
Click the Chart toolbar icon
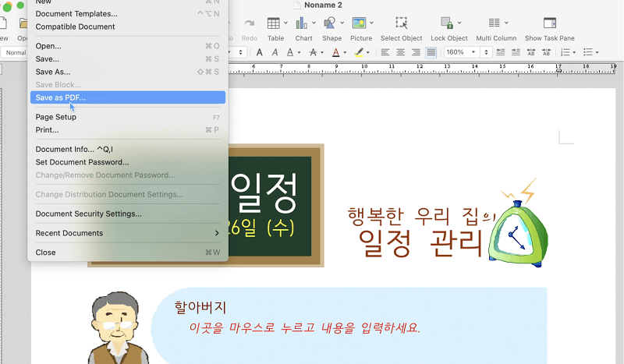pos(301,23)
